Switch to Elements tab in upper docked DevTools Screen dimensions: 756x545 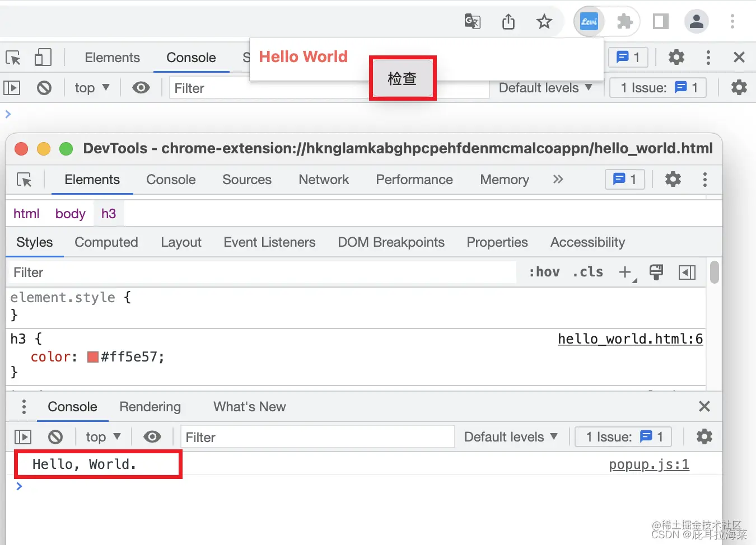112,58
